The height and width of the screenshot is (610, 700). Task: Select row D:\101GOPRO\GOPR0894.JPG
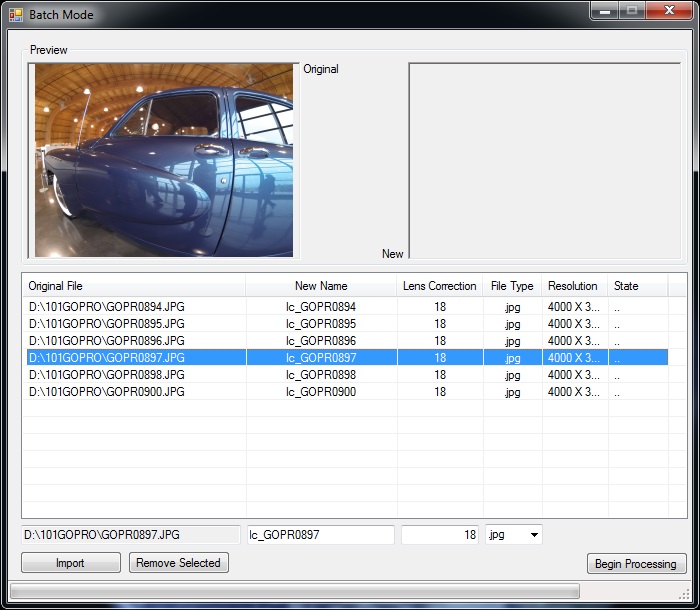pos(347,307)
